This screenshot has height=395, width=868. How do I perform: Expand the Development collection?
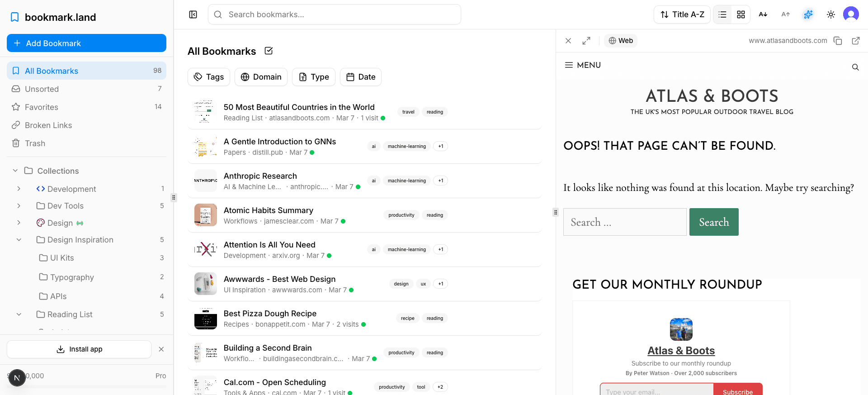tap(19, 189)
